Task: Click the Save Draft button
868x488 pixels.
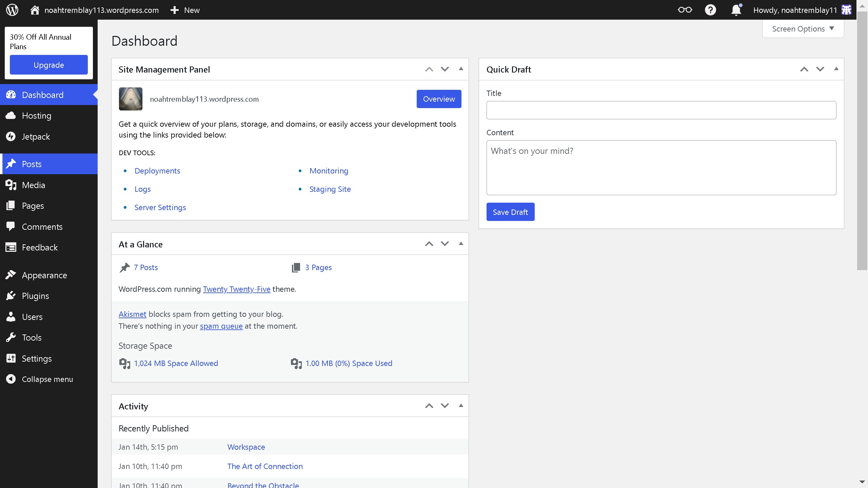Action: pos(510,211)
